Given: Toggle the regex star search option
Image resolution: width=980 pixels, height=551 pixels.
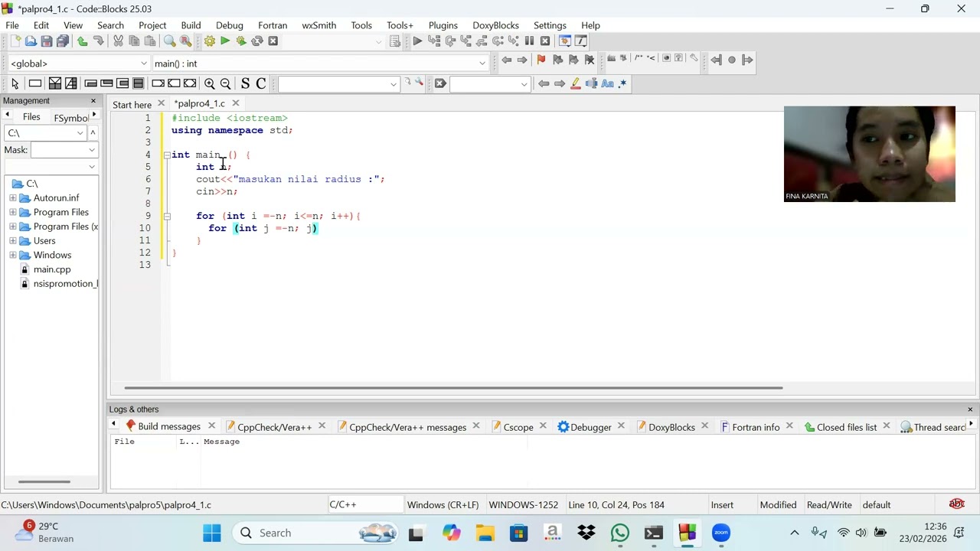Looking at the screenshot, I should tap(623, 83).
